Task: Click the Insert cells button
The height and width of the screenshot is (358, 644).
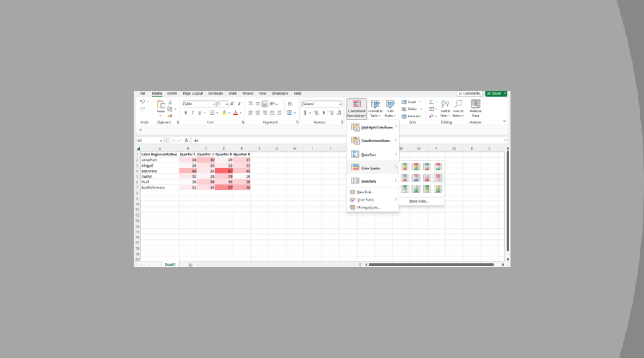Action: pos(411,102)
